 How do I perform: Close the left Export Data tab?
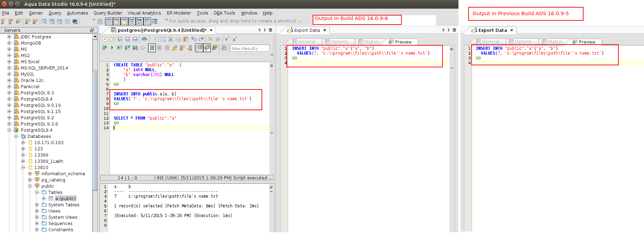pyautogui.click(x=325, y=30)
